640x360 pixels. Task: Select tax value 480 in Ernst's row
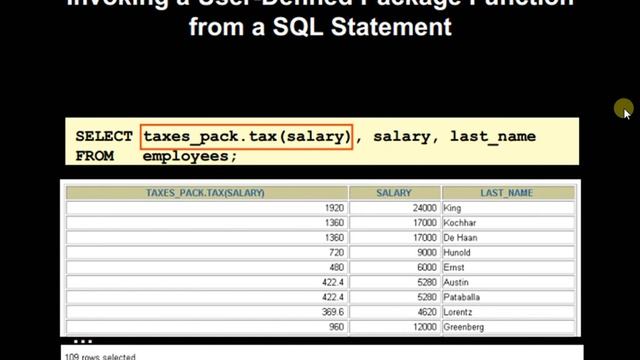[336, 267]
